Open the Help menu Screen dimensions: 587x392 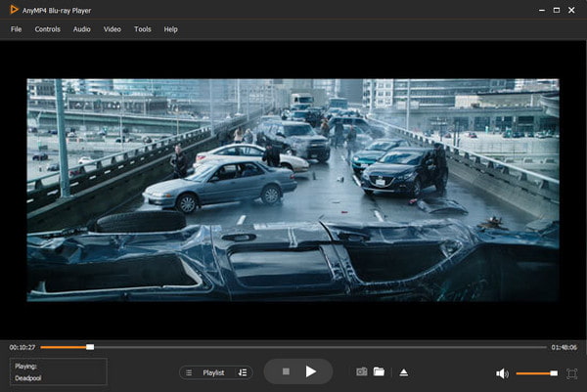tap(170, 29)
